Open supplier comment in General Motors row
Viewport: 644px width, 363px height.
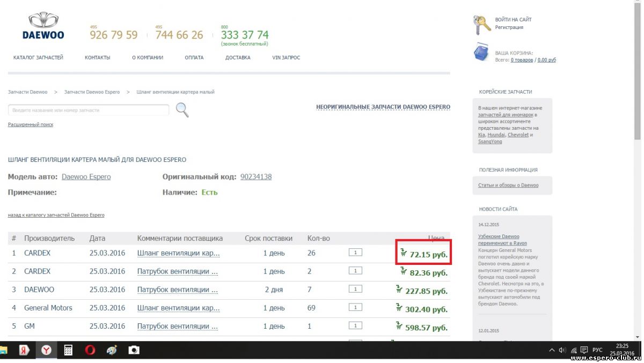179,308
